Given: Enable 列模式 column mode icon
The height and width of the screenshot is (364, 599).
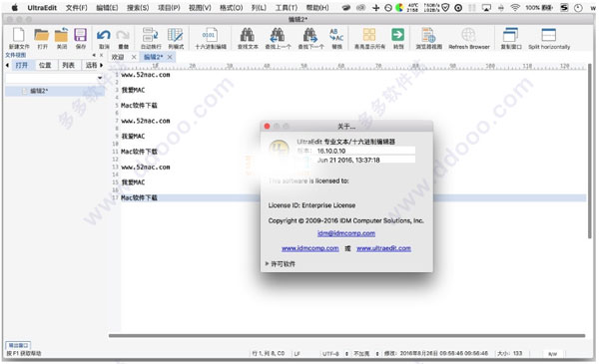Looking at the screenshot, I should [176, 35].
